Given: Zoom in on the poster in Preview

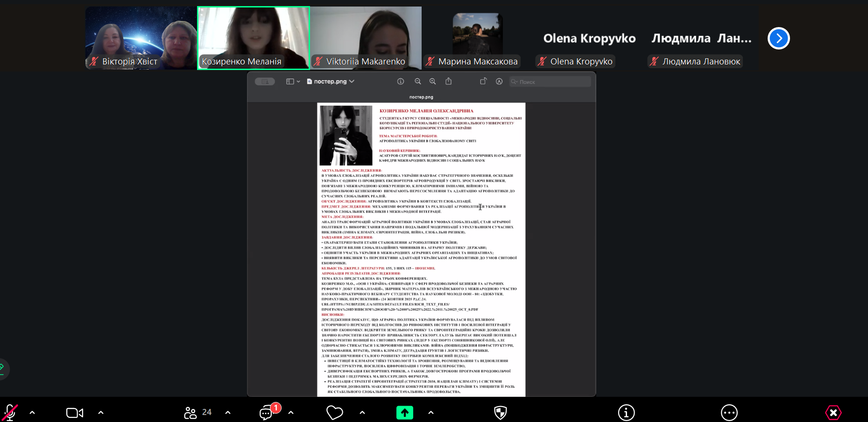Looking at the screenshot, I should [433, 81].
